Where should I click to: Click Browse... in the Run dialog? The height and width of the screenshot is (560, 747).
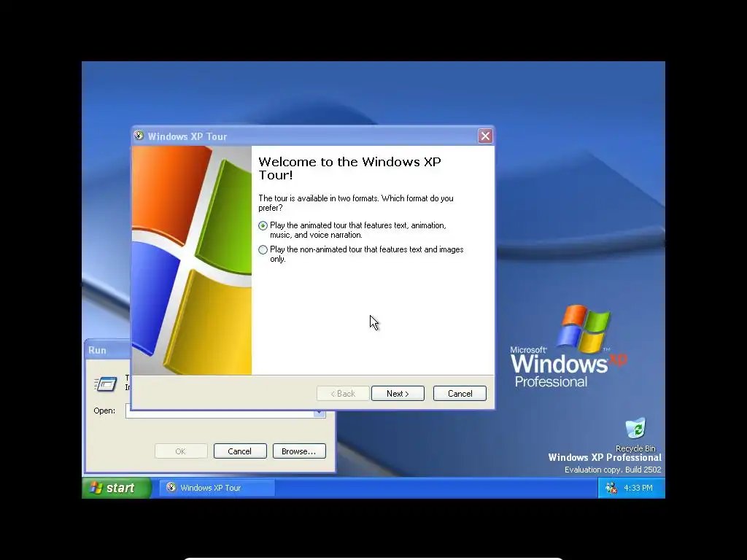point(298,451)
